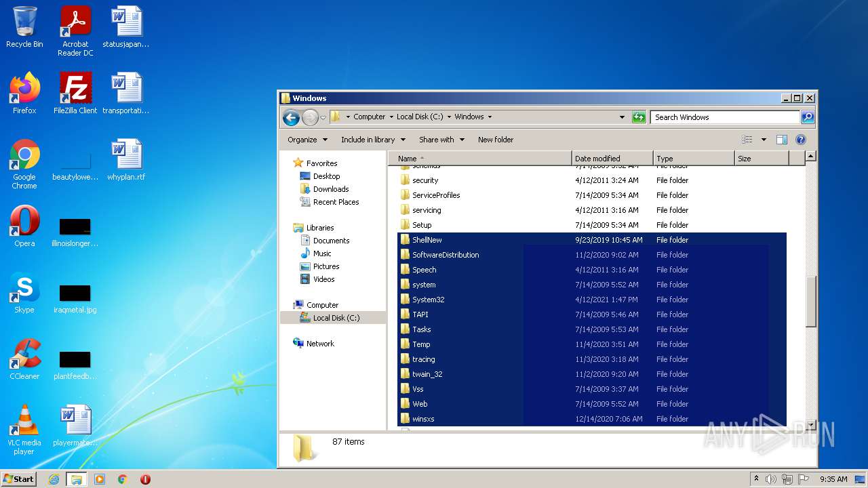Screen dimensions: 868x488
Task: Sort by the Name column header
Action: click(x=480, y=159)
